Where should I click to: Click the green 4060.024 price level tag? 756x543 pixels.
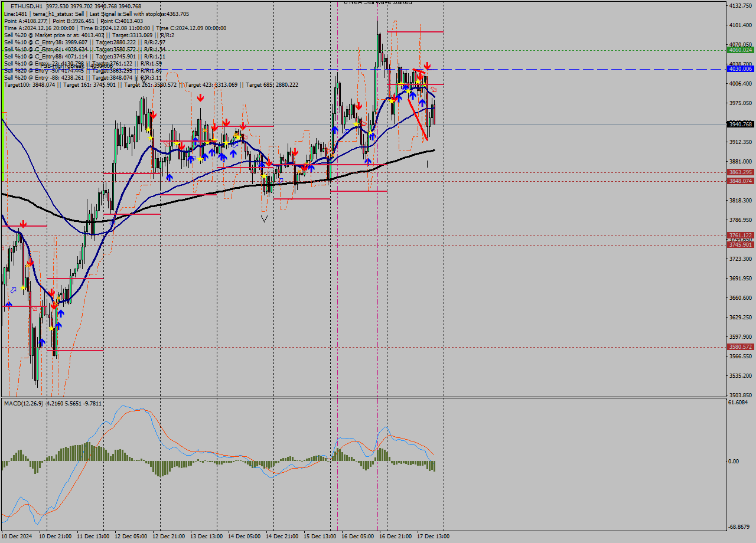pyautogui.click(x=740, y=50)
